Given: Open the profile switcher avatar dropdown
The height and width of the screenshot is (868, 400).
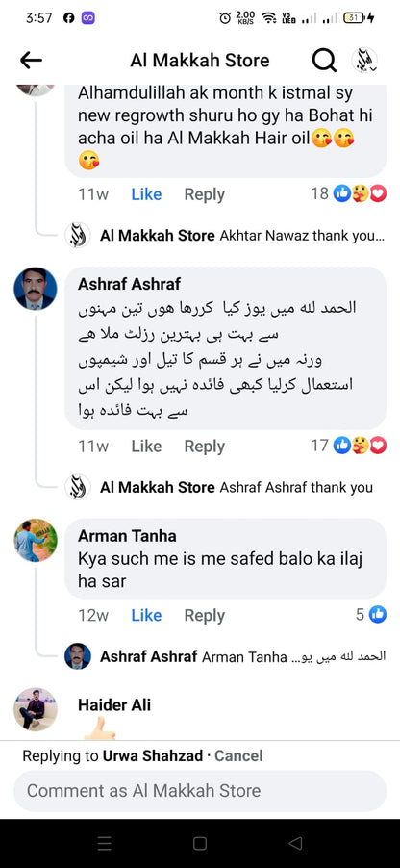Looking at the screenshot, I should (365, 61).
